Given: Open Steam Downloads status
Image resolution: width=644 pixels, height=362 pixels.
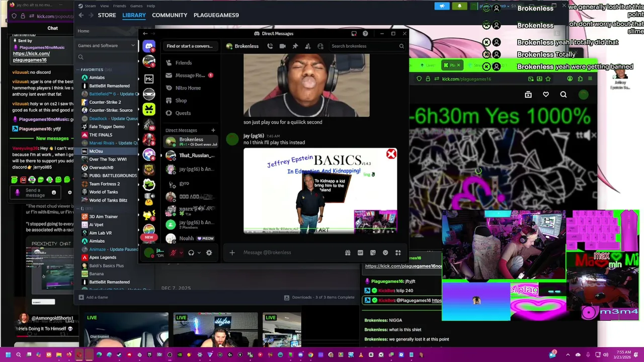Looking at the screenshot, I should [x=319, y=297].
